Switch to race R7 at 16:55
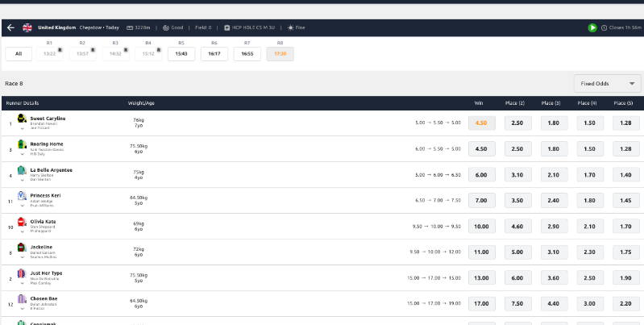Viewport: 644px width, 325px height. [247, 53]
